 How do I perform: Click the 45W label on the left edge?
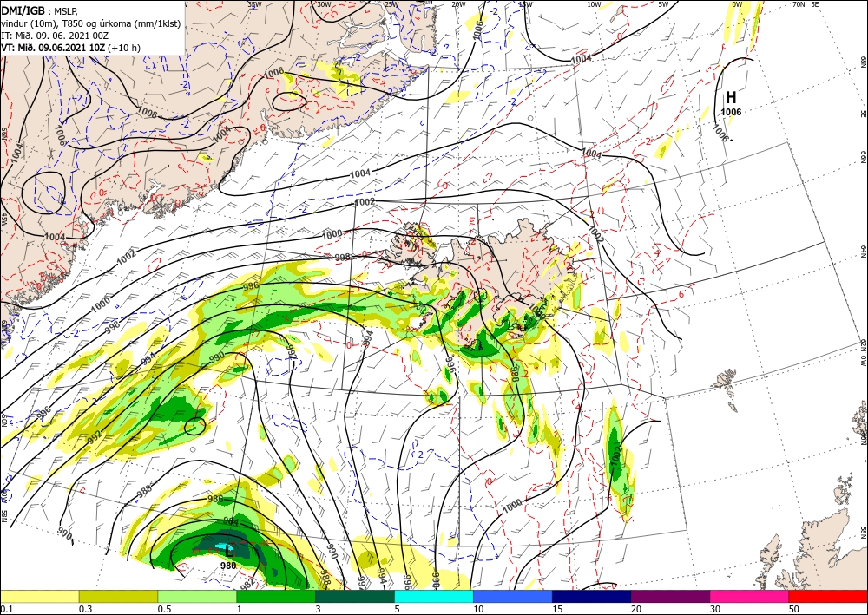click(x=3, y=219)
